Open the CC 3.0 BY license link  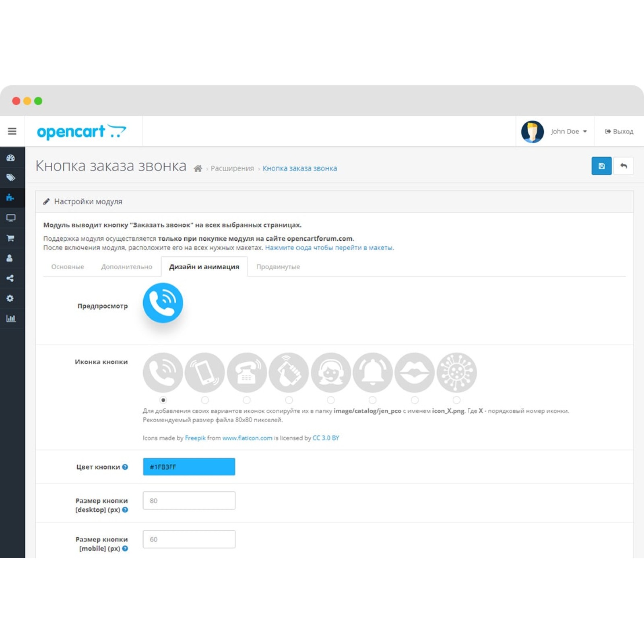[326, 438]
